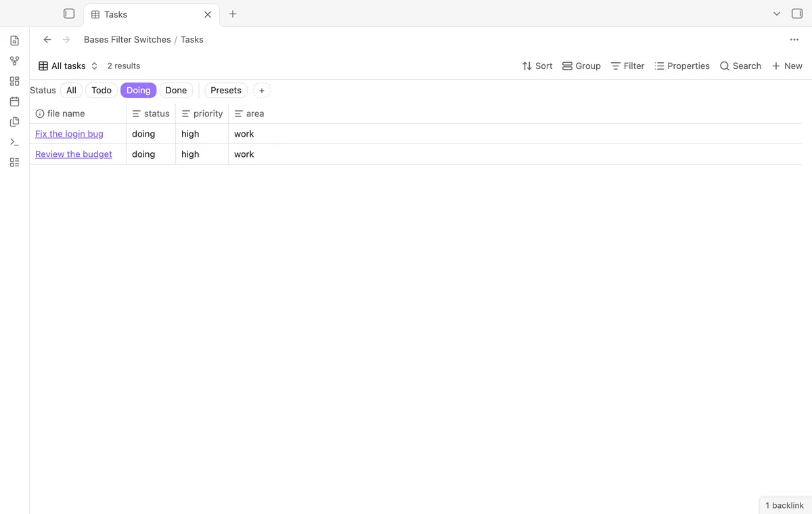The image size is (812, 514).
Task: Expand the tab list chevron
Action: [777, 14]
